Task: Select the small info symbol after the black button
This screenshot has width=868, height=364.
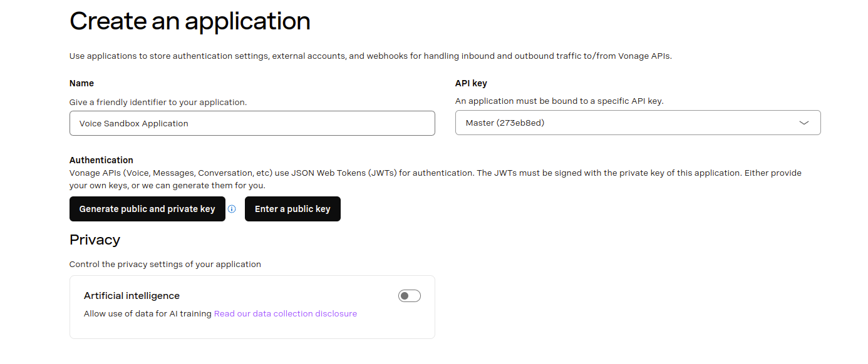Action: 232,209
